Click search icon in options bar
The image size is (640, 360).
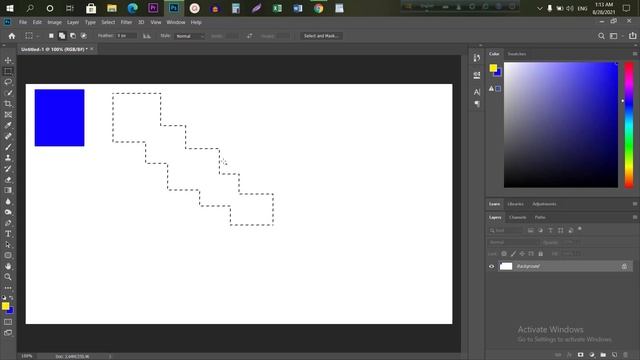[x=601, y=36]
